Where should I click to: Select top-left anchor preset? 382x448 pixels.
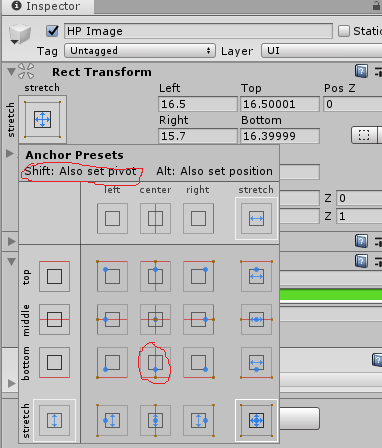tap(112, 276)
